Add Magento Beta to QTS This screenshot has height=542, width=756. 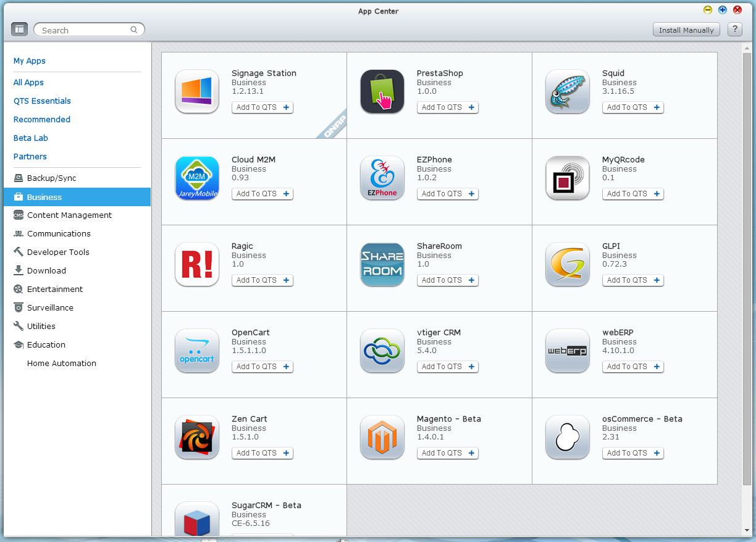[448, 453]
